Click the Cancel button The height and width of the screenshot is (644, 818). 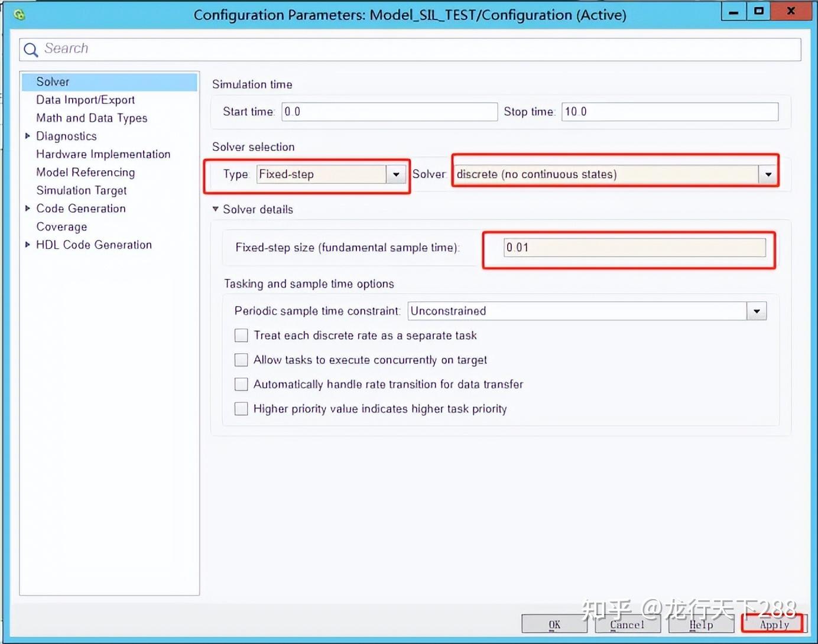[628, 625]
